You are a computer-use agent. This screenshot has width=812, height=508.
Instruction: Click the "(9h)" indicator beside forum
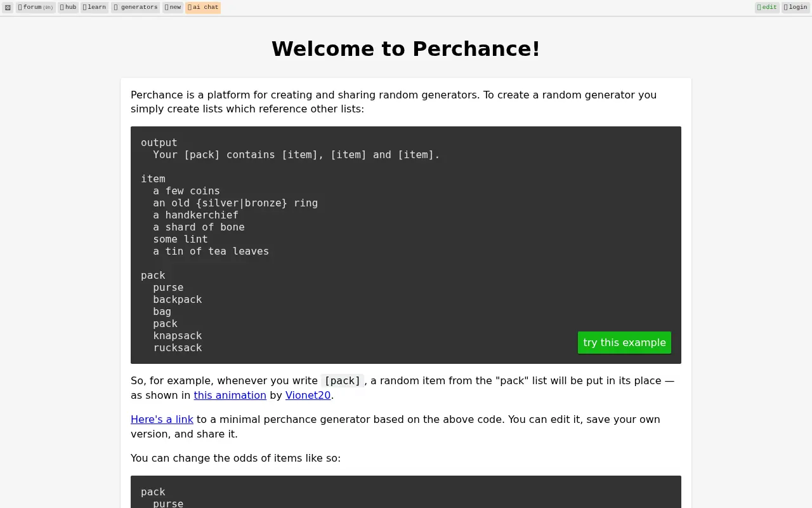48,8
